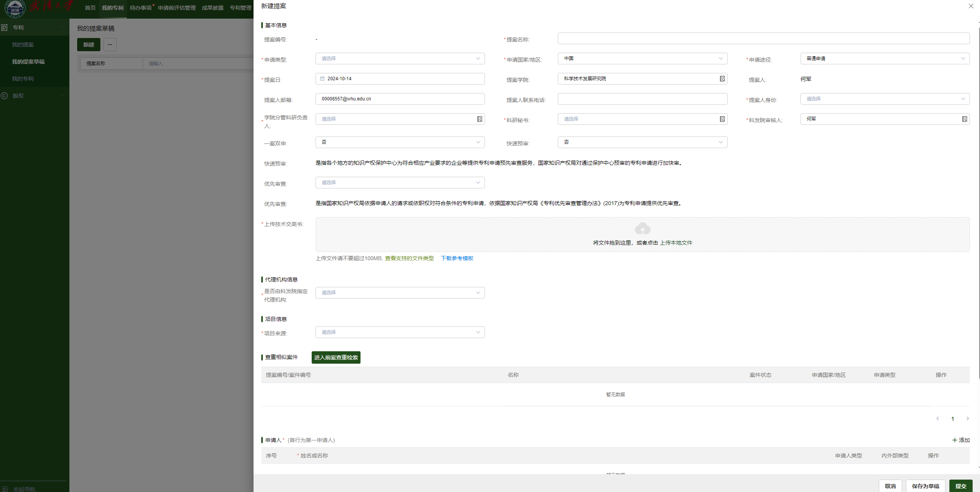Click the calendar icon in 提案日 field
The width and height of the screenshot is (980, 492).
click(x=322, y=79)
